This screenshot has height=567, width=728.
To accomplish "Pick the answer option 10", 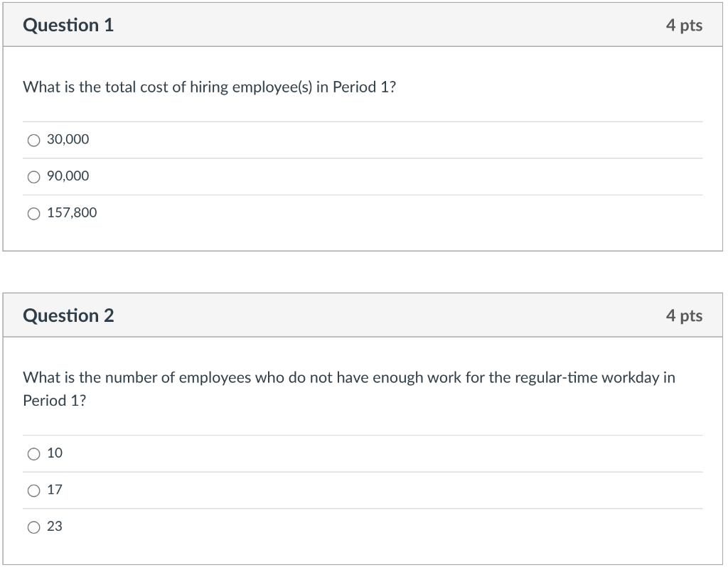I will [x=33, y=453].
